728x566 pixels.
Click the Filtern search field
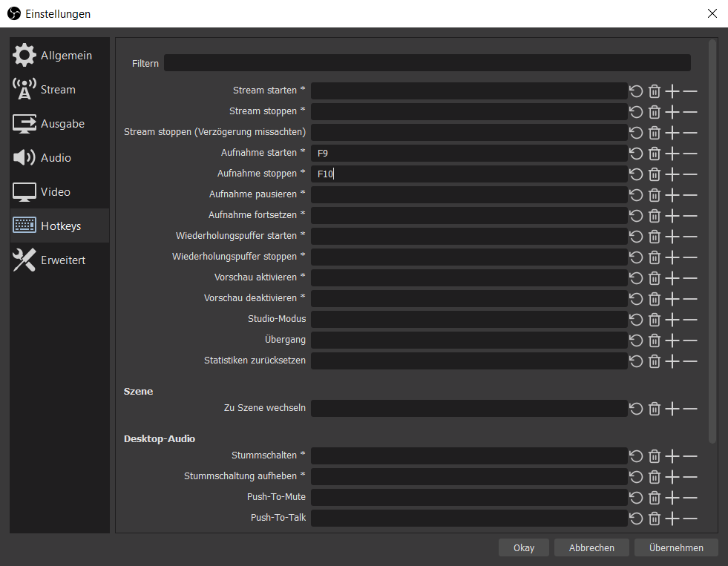[427, 63]
